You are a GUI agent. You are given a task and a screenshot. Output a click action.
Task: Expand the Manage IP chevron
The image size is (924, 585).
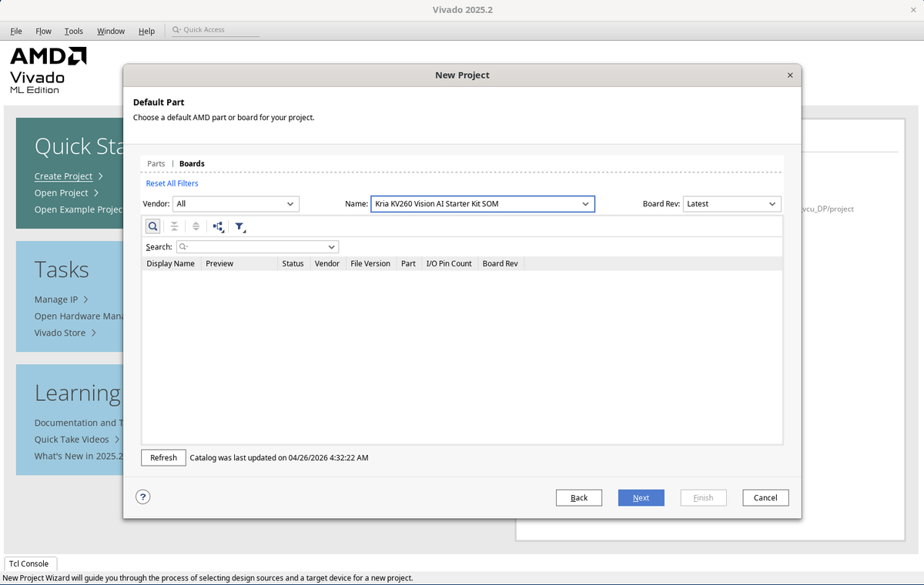[85, 299]
